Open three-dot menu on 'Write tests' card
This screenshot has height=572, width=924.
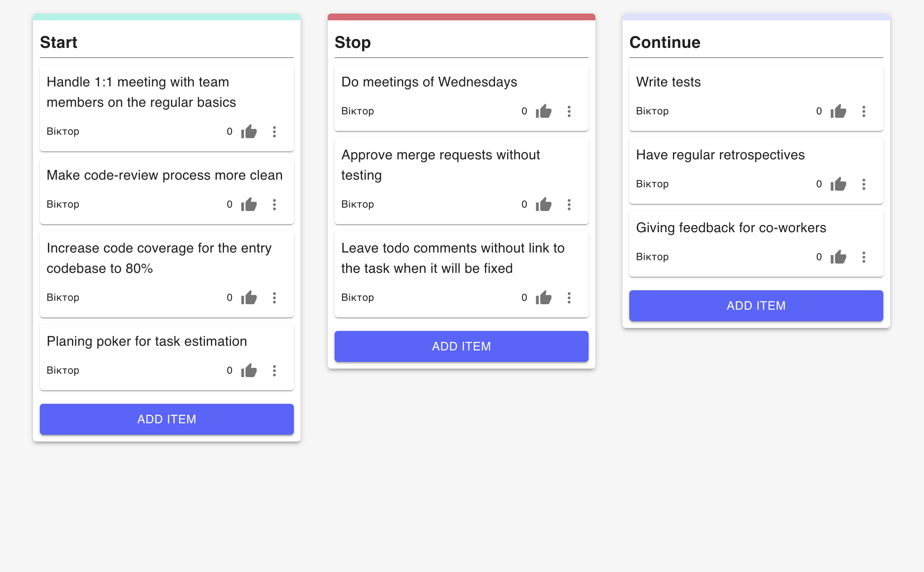coord(864,111)
